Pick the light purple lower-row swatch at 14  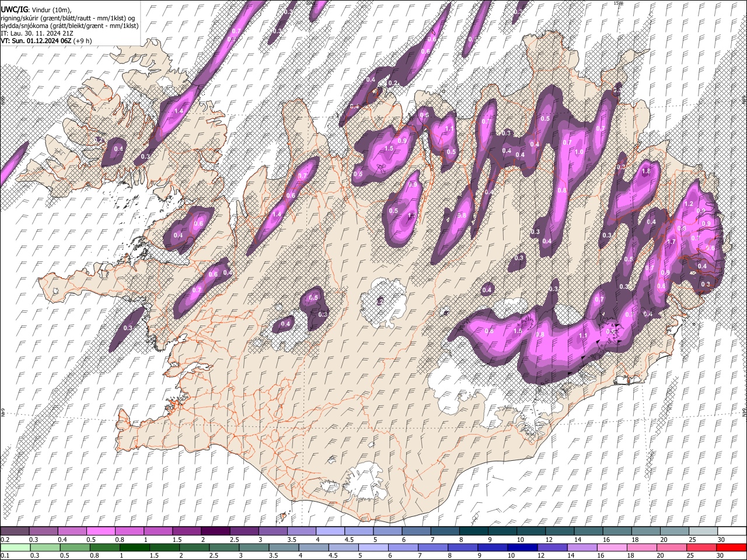click(x=581, y=547)
